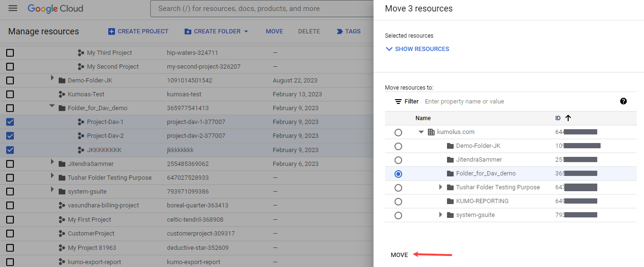Click the KUMO-REPORTING folder icon
Screen dimensions: 644x267
450,201
